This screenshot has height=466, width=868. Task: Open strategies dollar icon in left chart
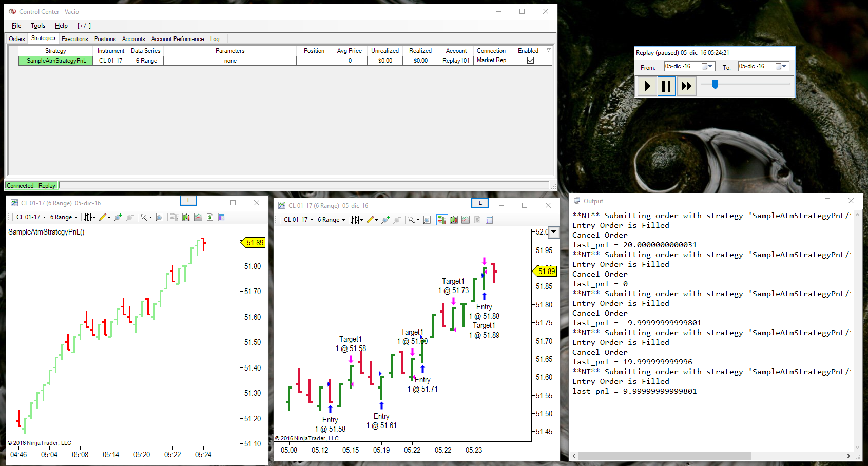click(x=210, y=217)
